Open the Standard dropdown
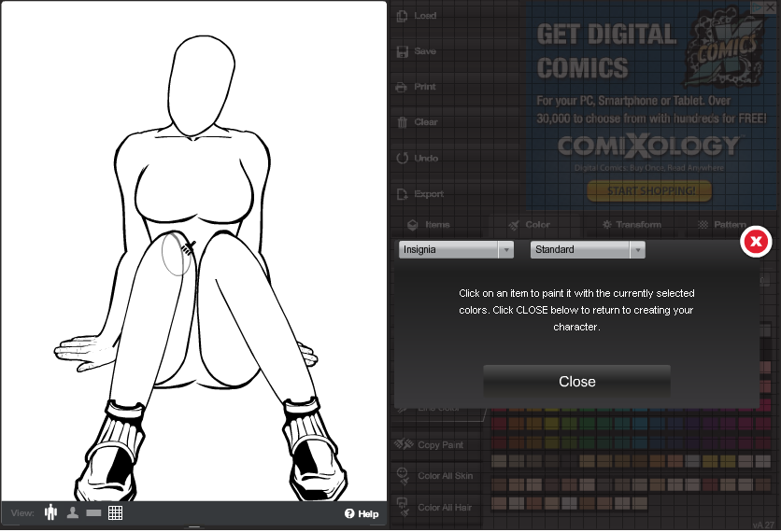Image resolution: width=781 pixels, height=532 pixels. coord(588,250)
